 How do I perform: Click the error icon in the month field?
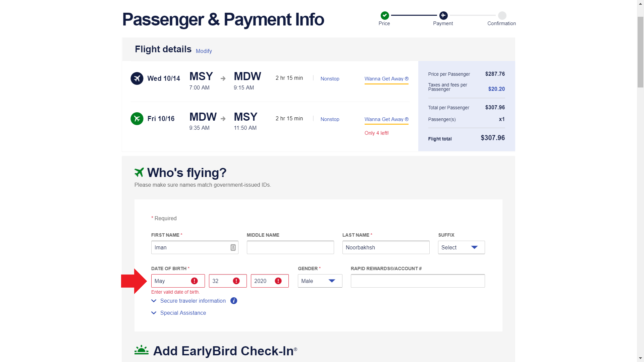tap(194, 281)
